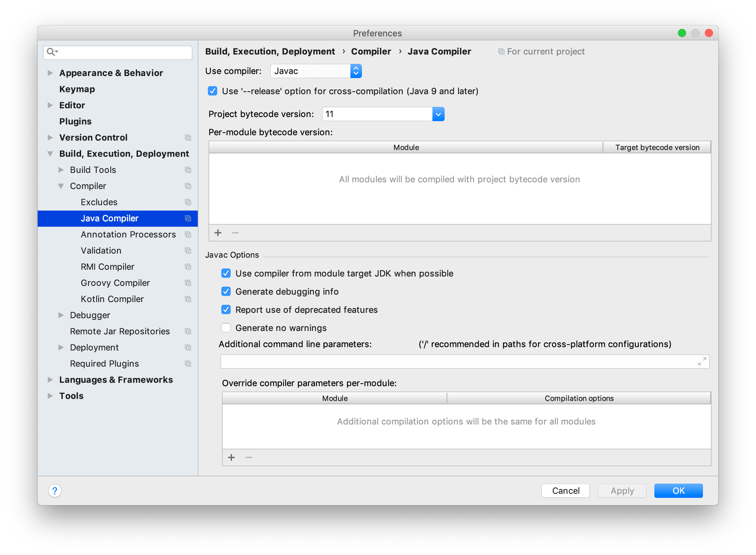Enable the Generate no warnings checkbox
The width and height of the screenshot is (756, 555).
pyautogui.click(x=226, y=328)
